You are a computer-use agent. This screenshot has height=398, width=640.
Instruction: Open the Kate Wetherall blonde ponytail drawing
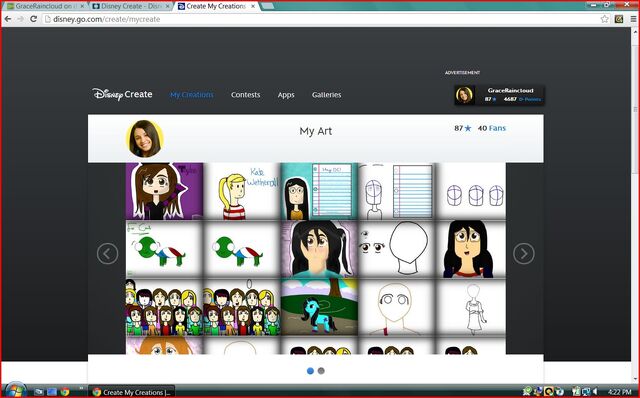(x=242, y=191)
